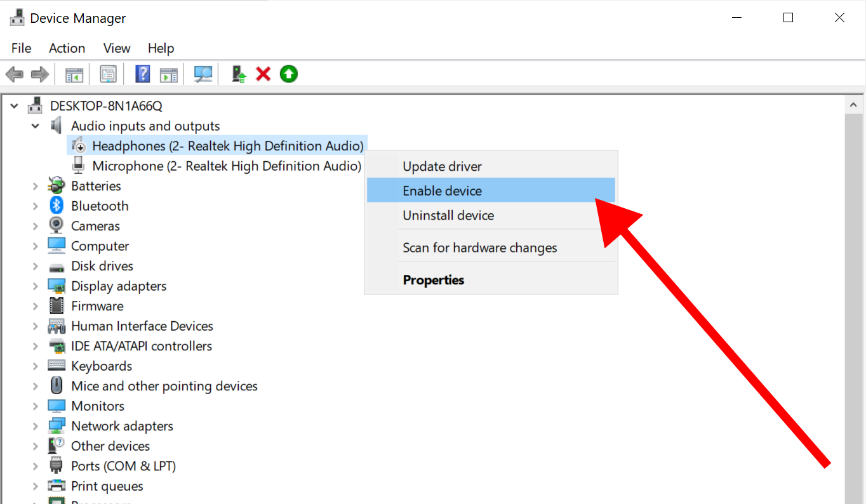This screenshot has width=866, height=504.
Task: Click the Back arrow in the toolbar
Action: 14,74
